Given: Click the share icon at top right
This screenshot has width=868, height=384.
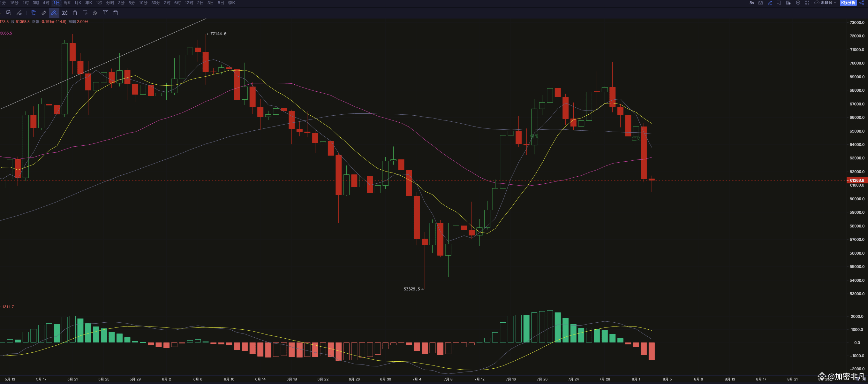Looking at the screenshot, I should [x=862, y=3].
